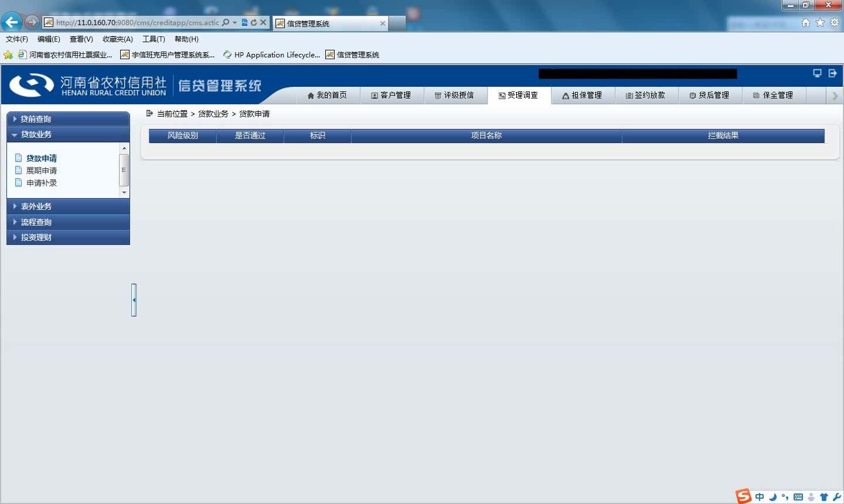Collapse the left sidebar with the splitter handle
The width and height of the screenshot is (844, 504).
134,300
